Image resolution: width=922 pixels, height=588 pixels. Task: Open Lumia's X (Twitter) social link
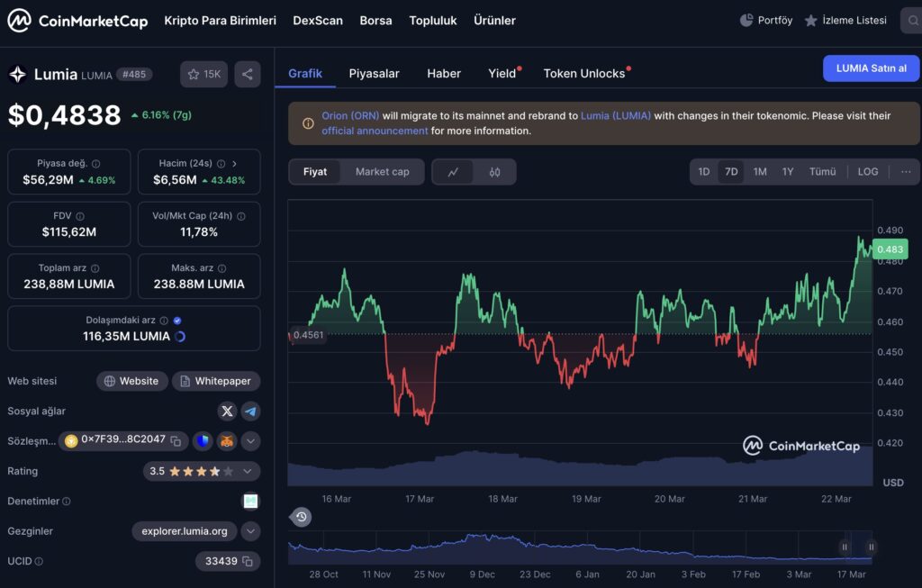click(227, 411)
